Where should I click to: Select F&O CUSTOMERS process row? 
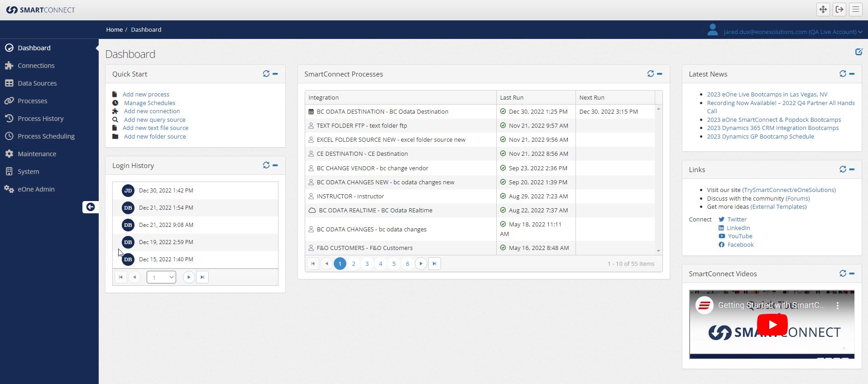(x=480, y=248)
